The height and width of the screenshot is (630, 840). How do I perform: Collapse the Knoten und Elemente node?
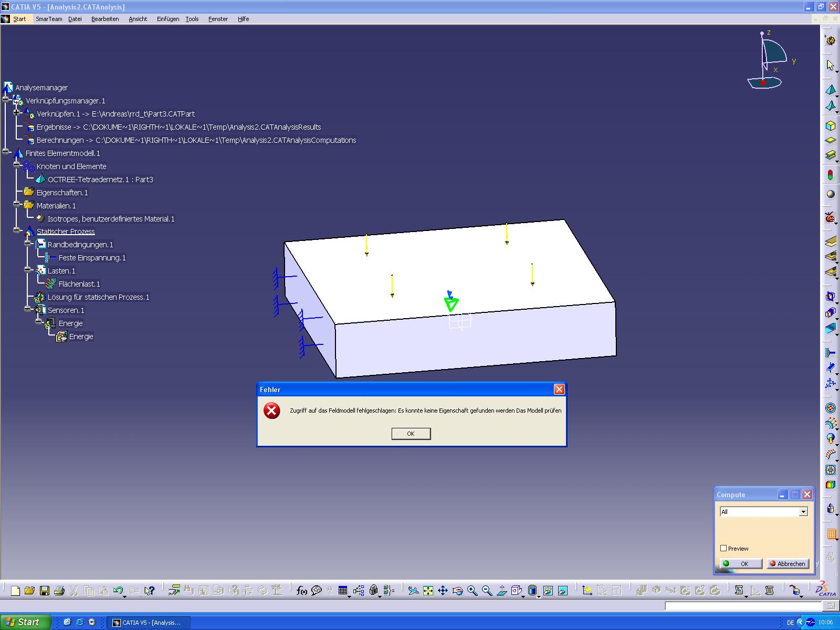click(17, 164)
